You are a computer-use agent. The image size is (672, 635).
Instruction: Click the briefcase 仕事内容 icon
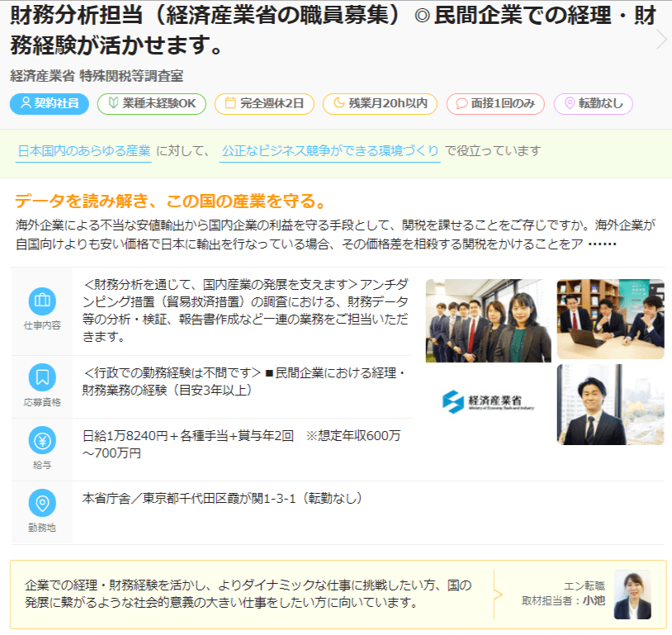(x=42, y=301)
